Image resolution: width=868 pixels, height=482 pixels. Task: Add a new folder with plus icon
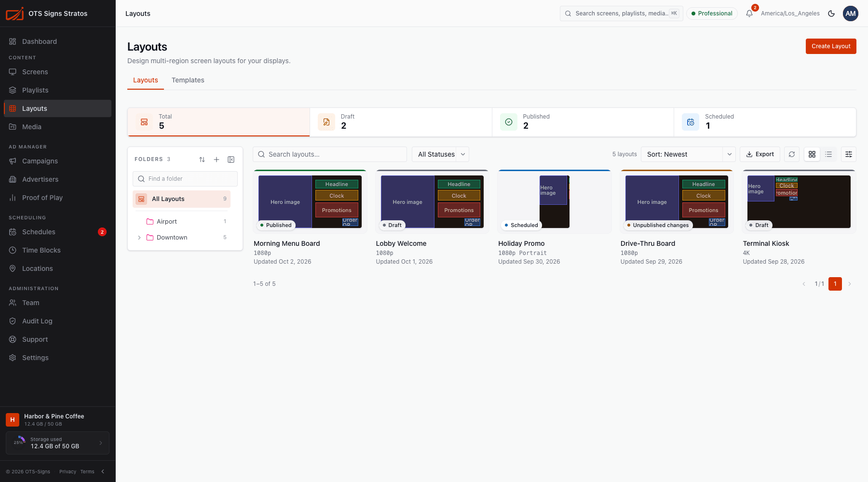pyautogui.click(x=217, y=160)
